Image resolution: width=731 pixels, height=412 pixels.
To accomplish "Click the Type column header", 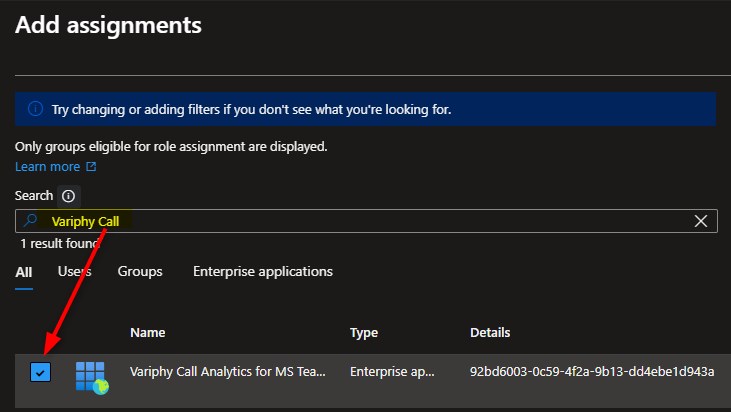I will point(364,333).
